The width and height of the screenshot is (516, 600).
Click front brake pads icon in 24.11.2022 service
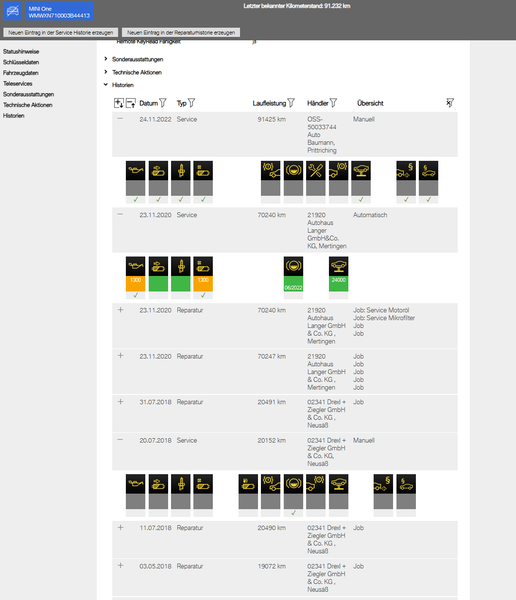271,171
